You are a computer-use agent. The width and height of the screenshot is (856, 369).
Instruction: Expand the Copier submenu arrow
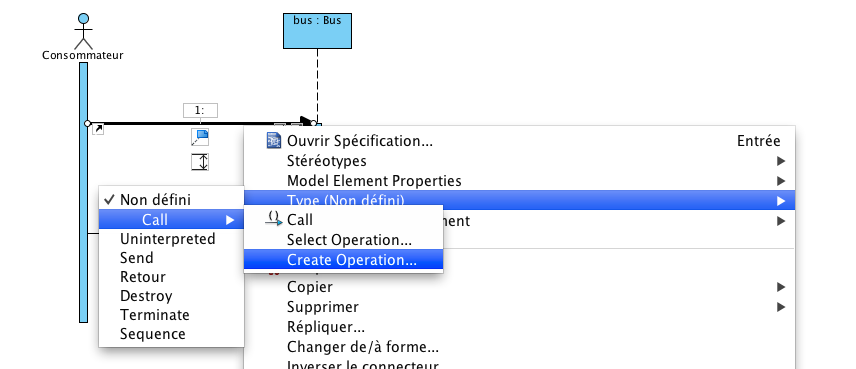[781, 287]
